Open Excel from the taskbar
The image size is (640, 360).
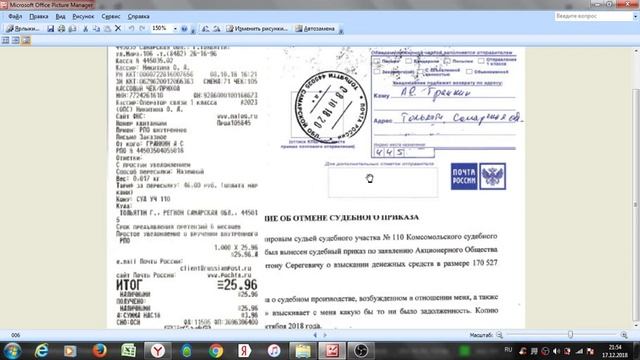coord(128,351)
